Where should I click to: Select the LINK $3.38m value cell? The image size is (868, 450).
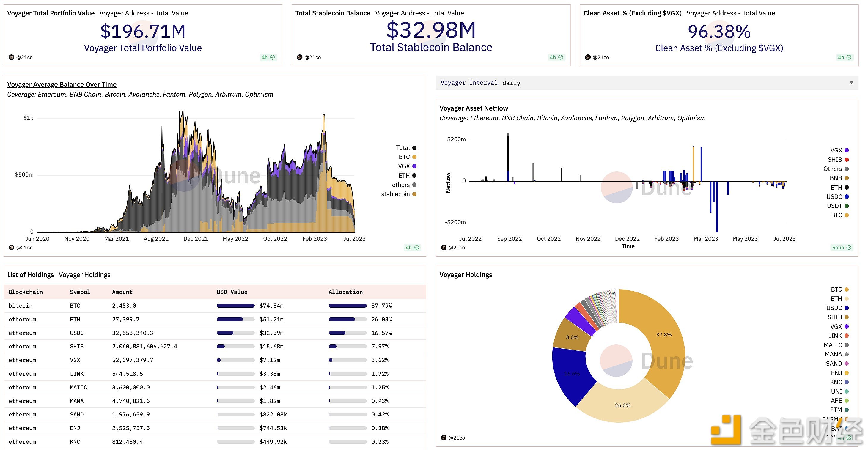(x=270, y=374)
